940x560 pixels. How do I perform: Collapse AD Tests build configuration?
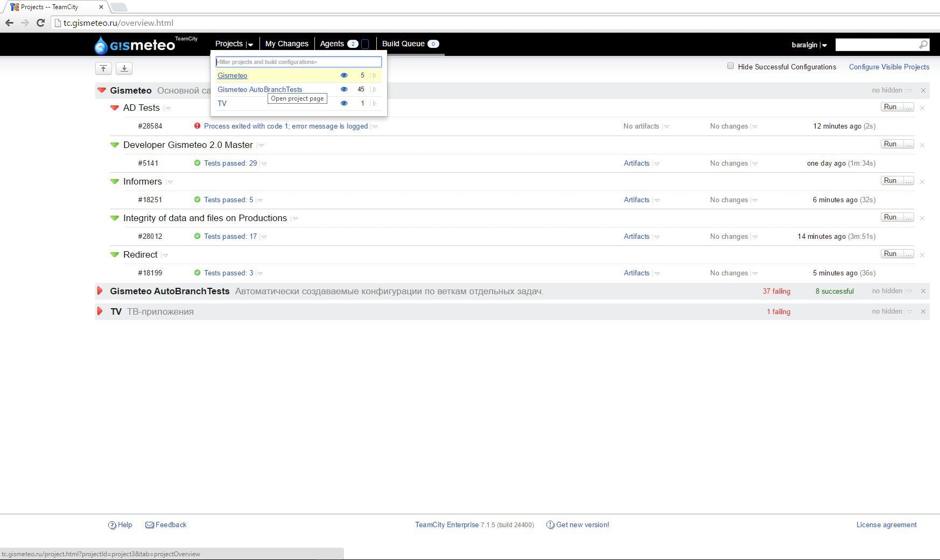click(114, 108)
